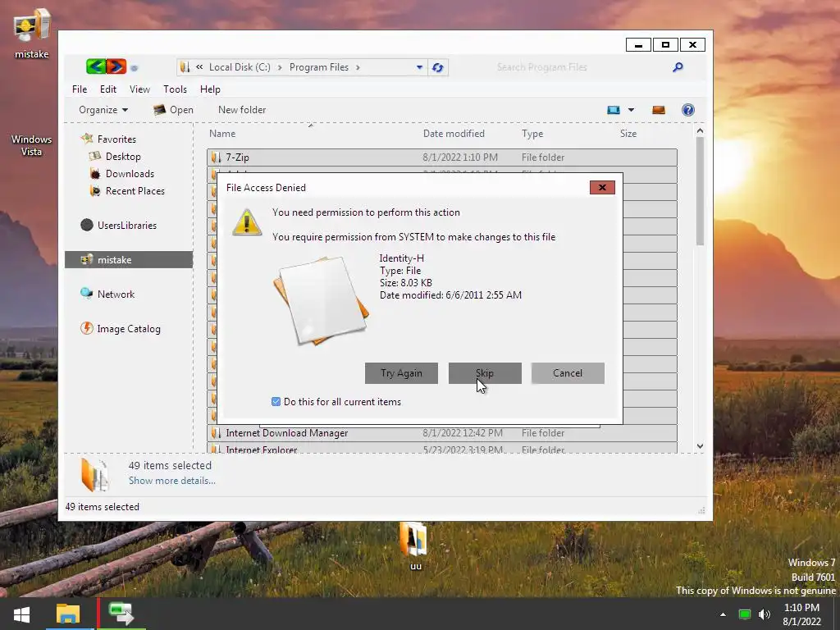The image size is (840, 630).
Task: Click Try Again in the dialog
Action: 401,373
